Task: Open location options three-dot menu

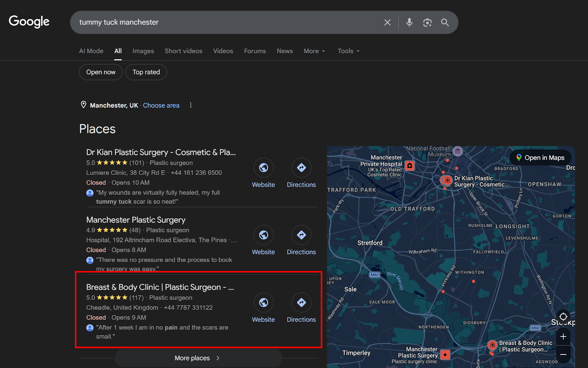Action: click(191, 105)
